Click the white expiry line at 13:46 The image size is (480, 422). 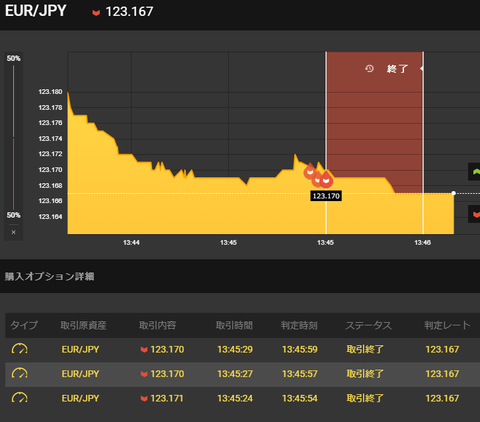423,143
